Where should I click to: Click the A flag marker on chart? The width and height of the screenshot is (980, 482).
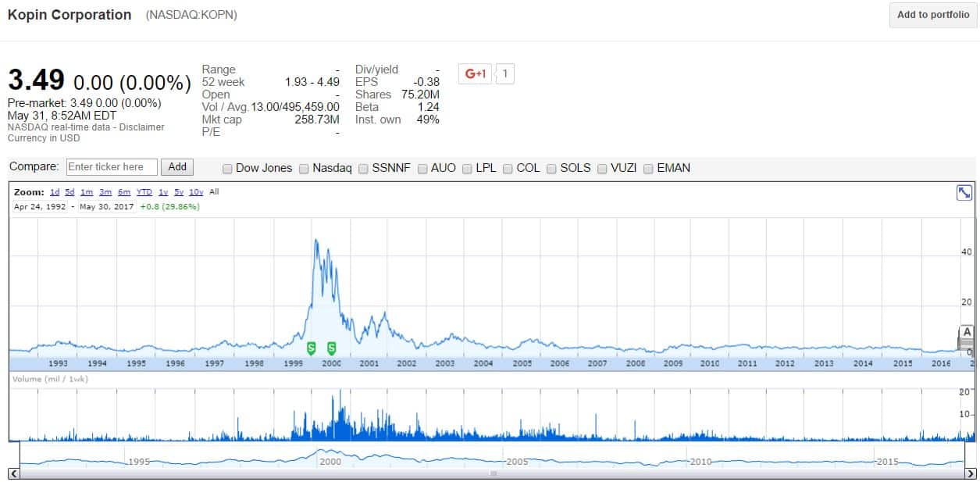(968, 331)
